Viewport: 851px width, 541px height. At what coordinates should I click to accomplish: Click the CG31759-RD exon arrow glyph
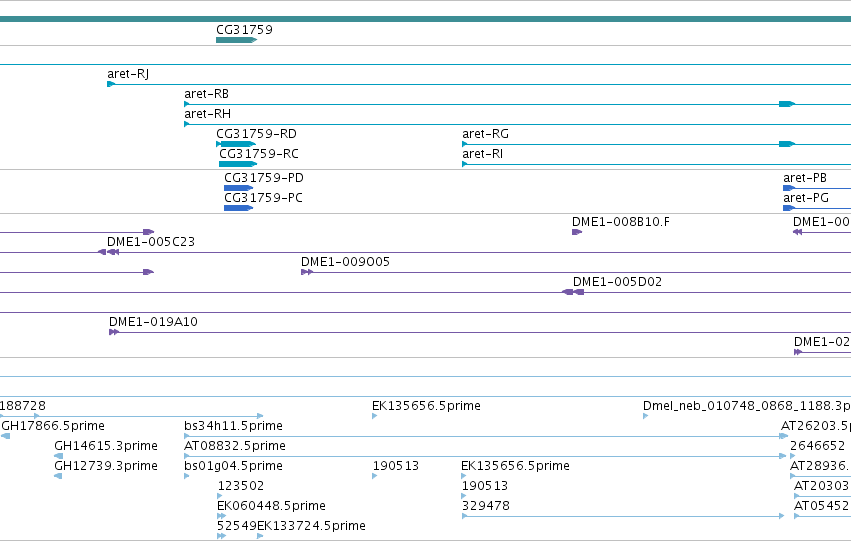pos(236,144)
